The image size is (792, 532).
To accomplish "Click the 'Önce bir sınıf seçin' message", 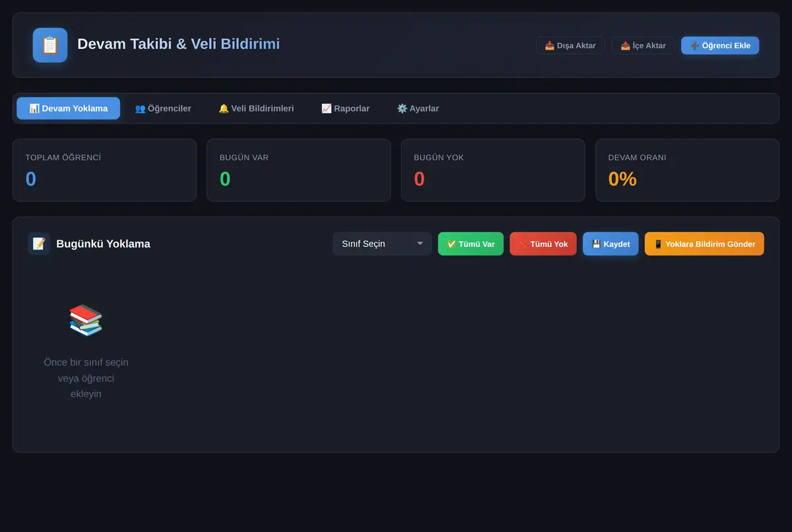I will coord(86,378).
